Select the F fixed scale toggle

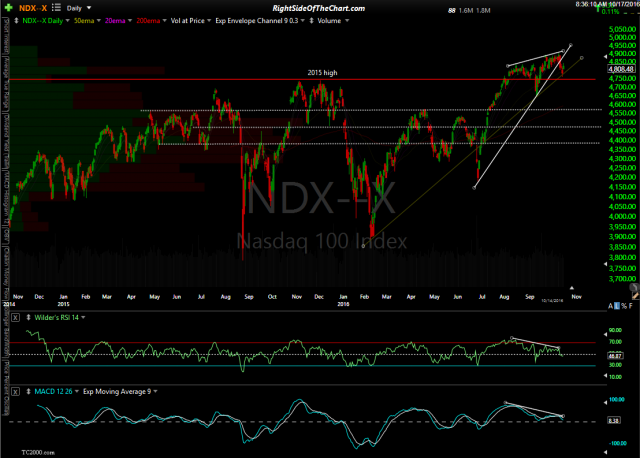[x=631, y=306]
